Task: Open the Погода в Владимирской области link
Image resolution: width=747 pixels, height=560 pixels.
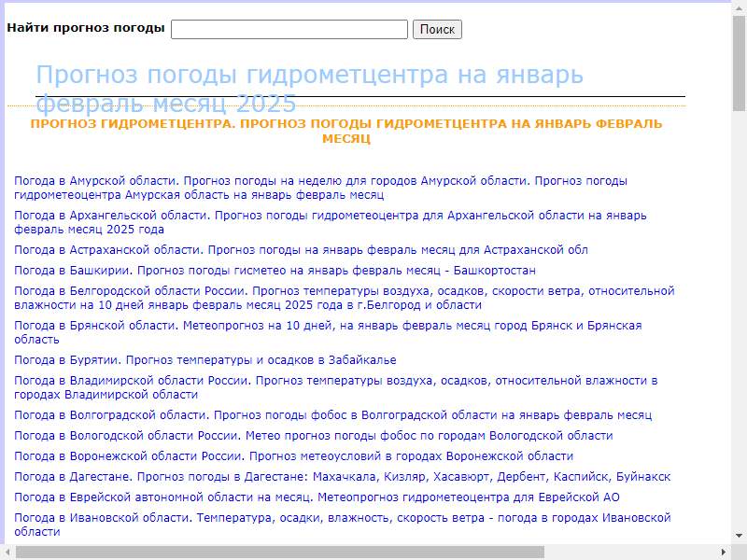Action: 336,387
